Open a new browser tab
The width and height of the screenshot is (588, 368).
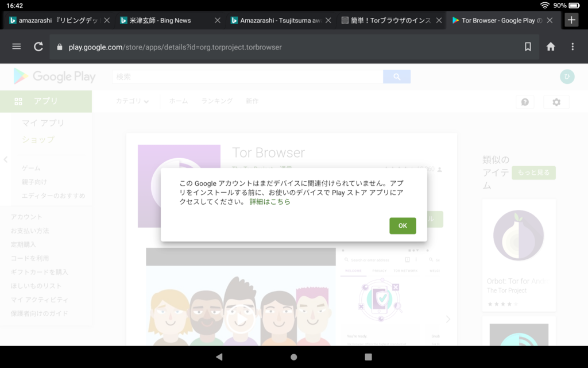[x=571, y=20]
